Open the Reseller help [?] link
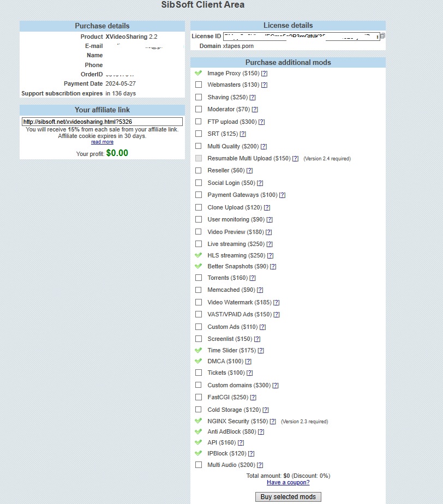The width and height of the screenshot is (443, 504). [249, 171]
